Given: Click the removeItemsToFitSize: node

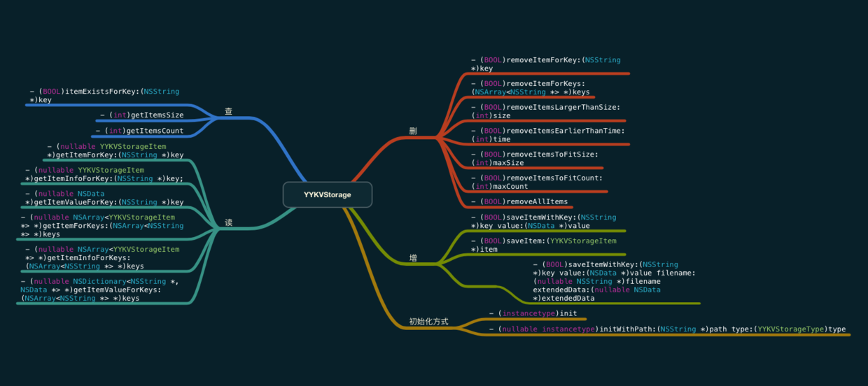Looking at the screenshot, I should 535,158.
